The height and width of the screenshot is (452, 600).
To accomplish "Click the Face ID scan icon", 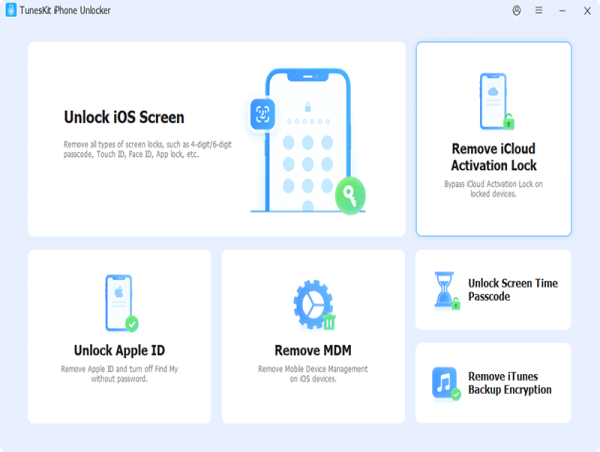I will pos(262,114).
